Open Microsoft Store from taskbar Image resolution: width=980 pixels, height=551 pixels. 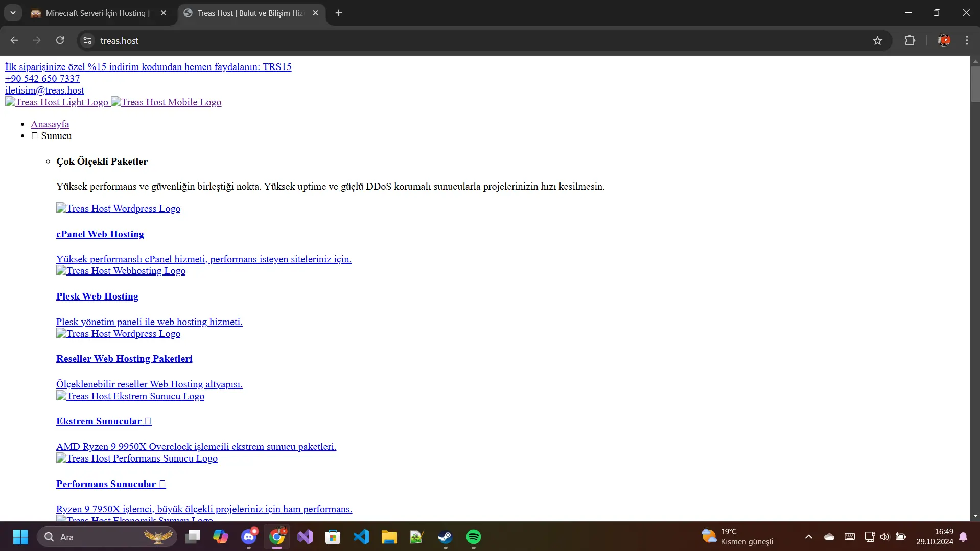[333, 537]
